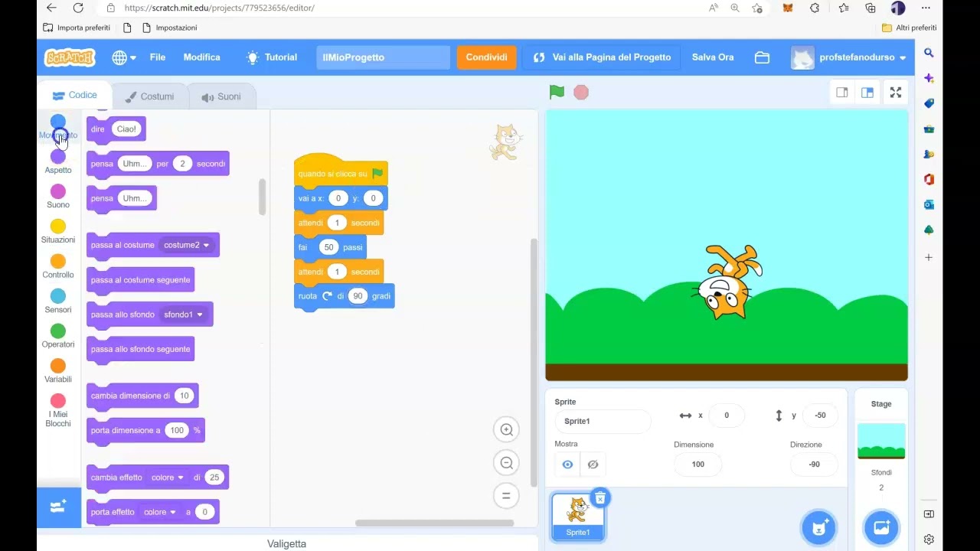980x551 pixels.
Task: Select the Situazioni block category
Action: click(x=58, y=232)
